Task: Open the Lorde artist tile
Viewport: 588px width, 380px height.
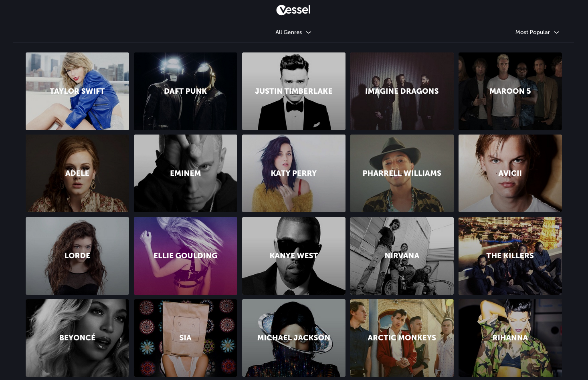Action: click(77, 256)
